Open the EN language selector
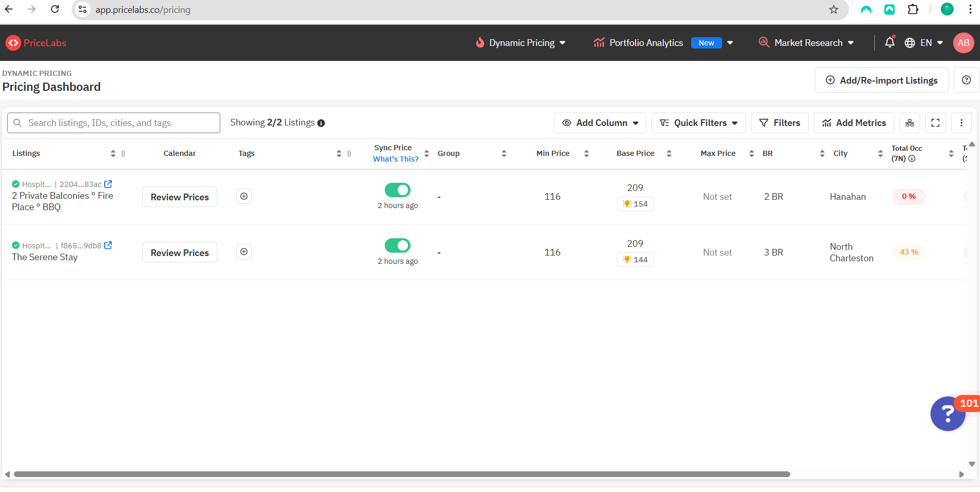The width and height of the screenshot is (980, 492). point(924,43)
